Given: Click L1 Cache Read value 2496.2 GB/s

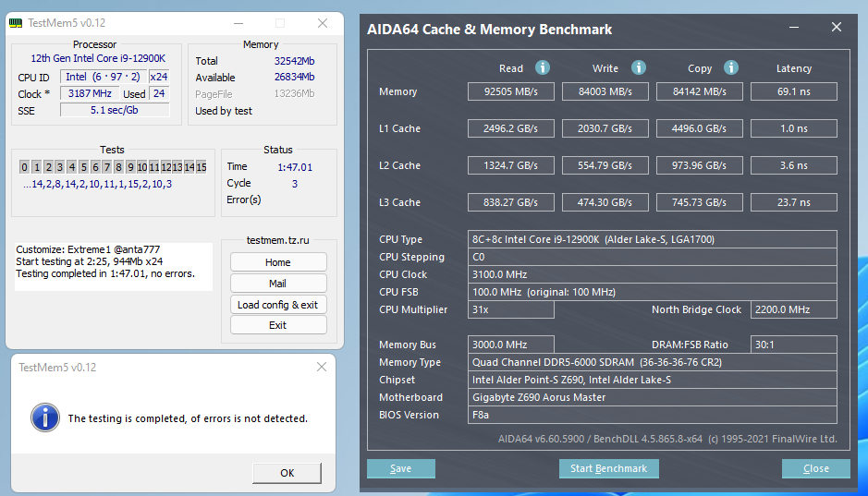Looking at the screenshot, I should [x=511, y=128].
